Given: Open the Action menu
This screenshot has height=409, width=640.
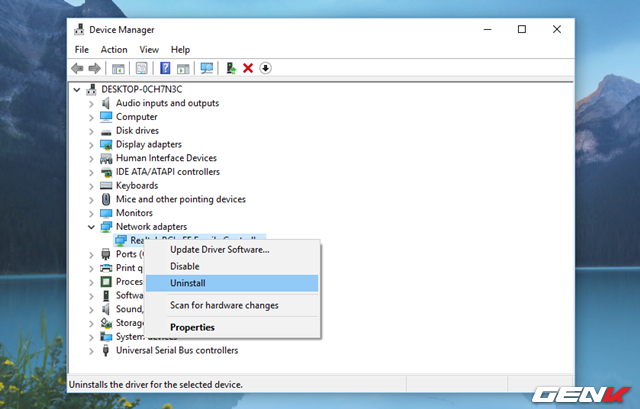Looking at the screenshot, I should [114, 49].
